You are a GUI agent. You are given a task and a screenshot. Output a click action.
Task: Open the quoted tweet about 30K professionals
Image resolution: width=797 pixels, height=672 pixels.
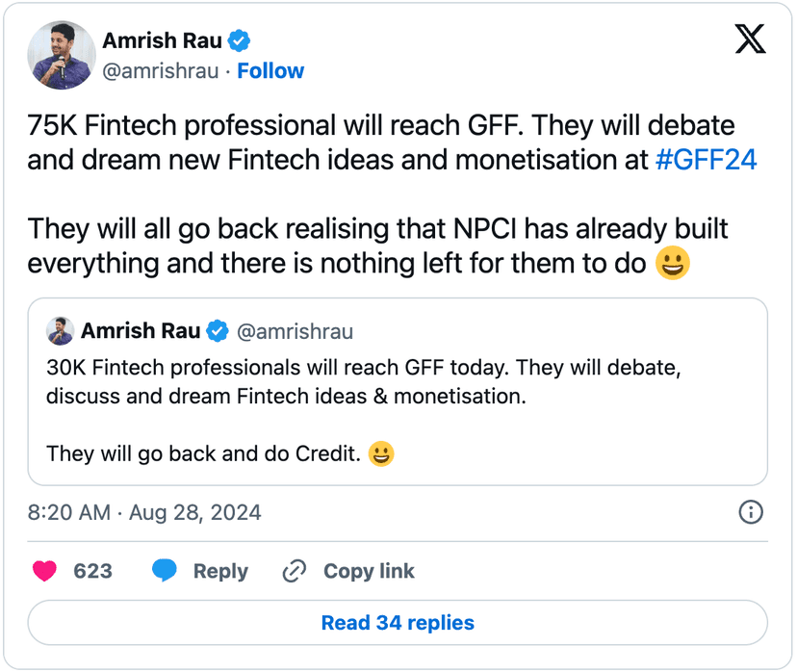coord(397,395)
